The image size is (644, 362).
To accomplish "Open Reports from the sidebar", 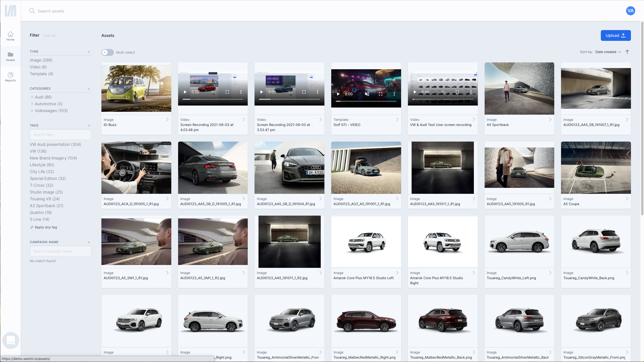I will pyautogui.click(x=11, y=76).
